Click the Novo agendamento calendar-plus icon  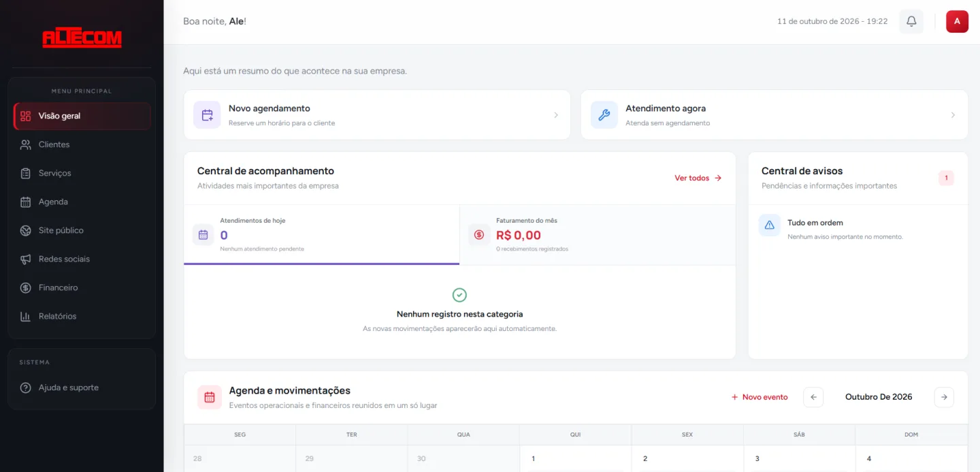tap(207, 114)
